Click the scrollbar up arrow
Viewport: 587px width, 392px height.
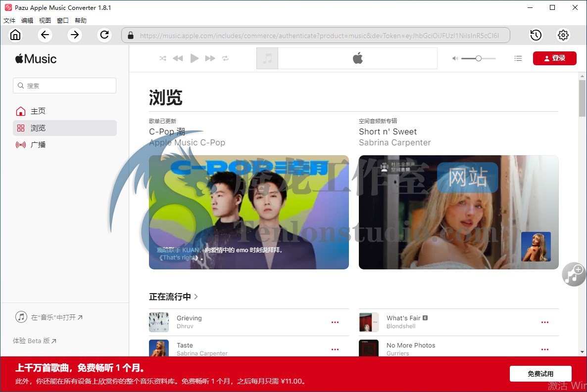click(x=582, y=76)
